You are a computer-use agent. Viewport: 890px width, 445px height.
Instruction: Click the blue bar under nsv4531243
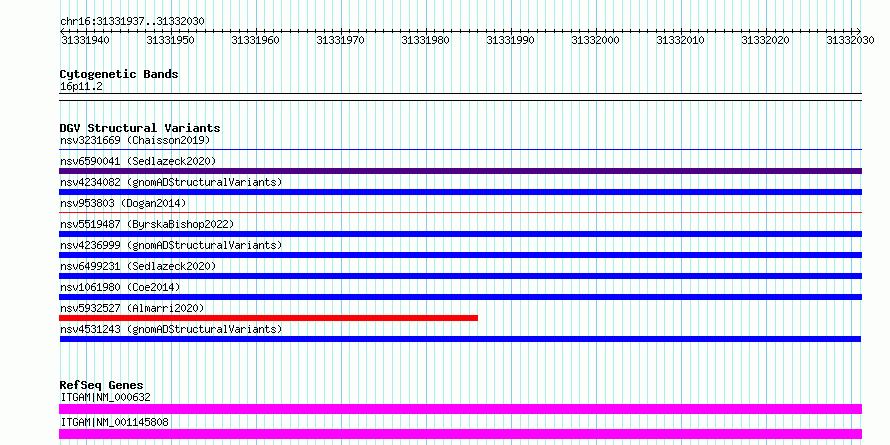coord(460,339)
